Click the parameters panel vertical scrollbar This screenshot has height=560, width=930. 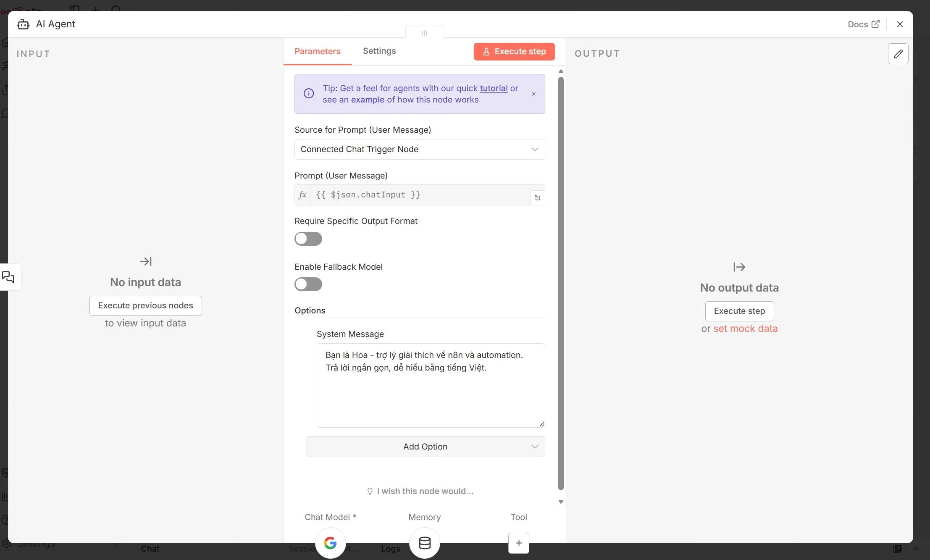tap(561, 283)
